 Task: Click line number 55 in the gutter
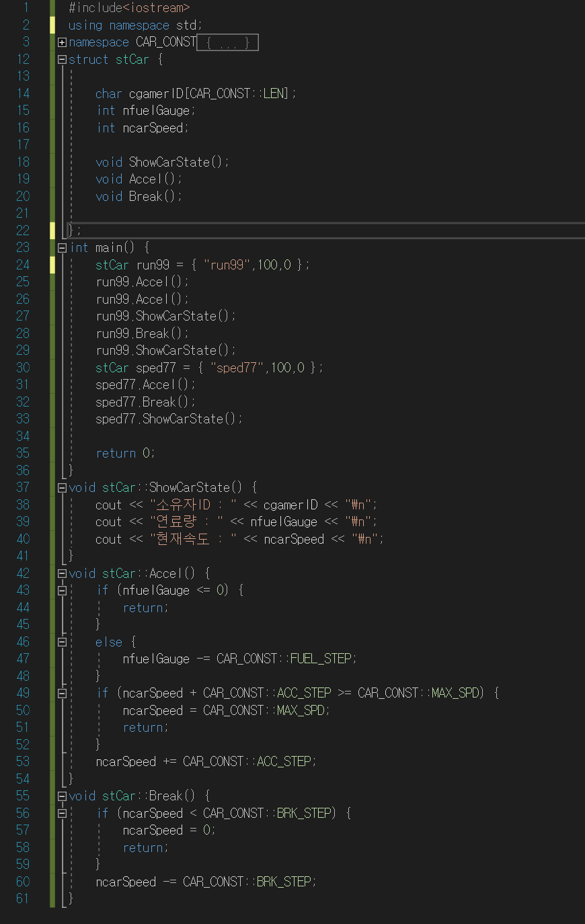coord(23,796)
